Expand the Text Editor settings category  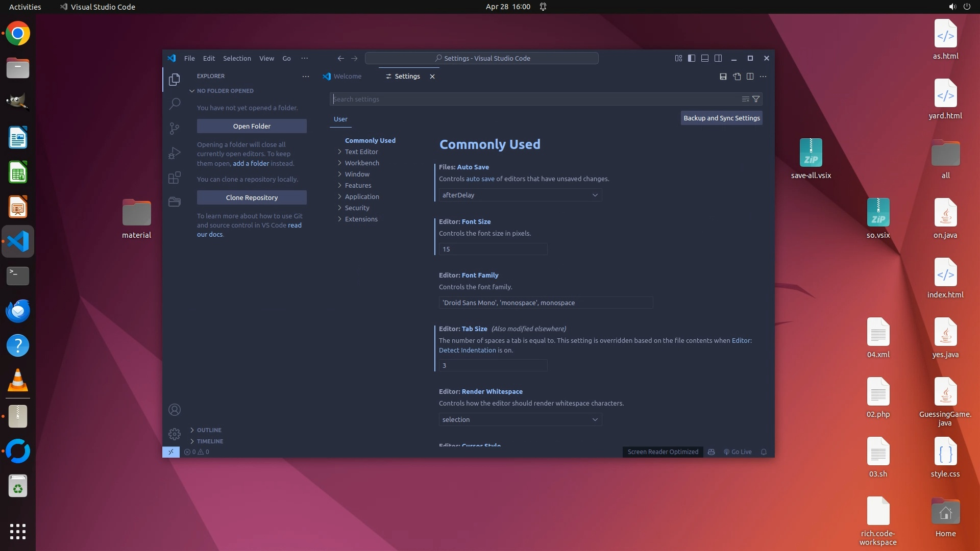point(361,152)
